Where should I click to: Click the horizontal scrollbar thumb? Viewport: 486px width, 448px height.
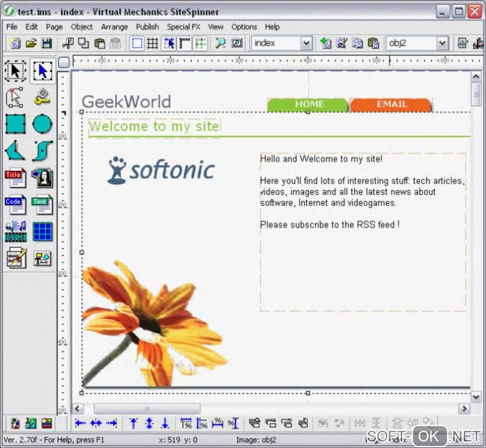147,409
